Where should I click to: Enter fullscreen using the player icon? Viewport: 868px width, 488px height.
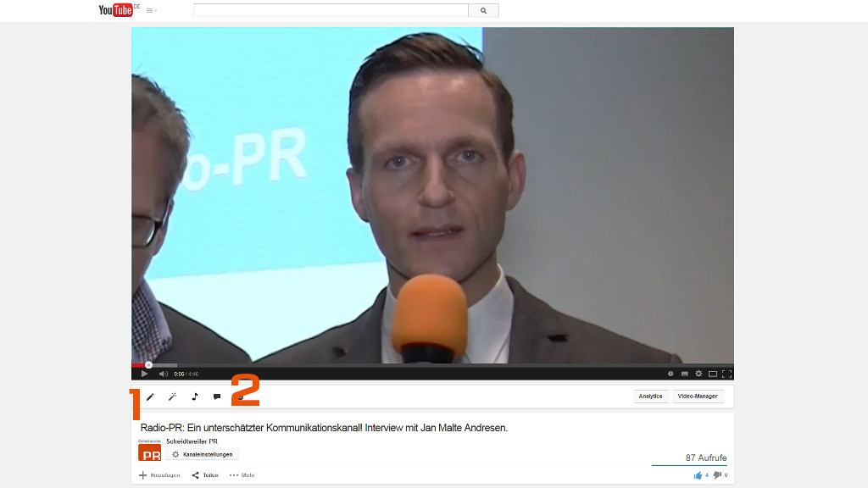(726, 373)
